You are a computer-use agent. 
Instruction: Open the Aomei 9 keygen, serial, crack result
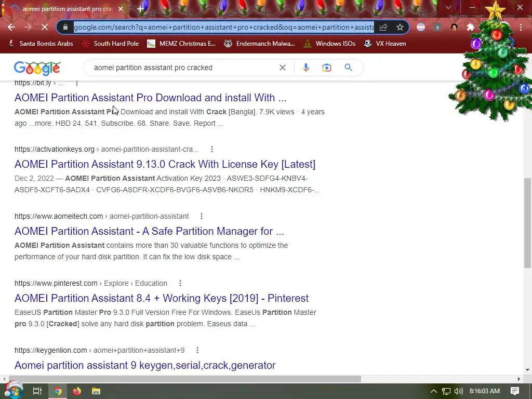click(x=145, y=365)
